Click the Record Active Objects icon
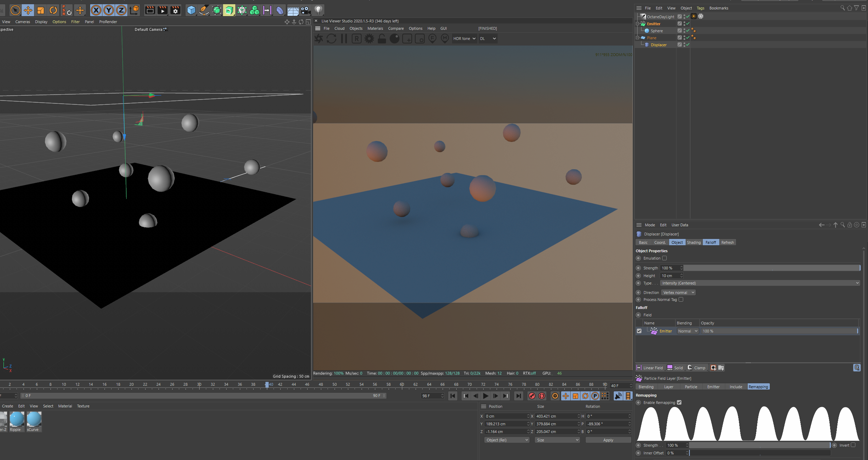This screenshot has width=868, height=460. (532, 396)
